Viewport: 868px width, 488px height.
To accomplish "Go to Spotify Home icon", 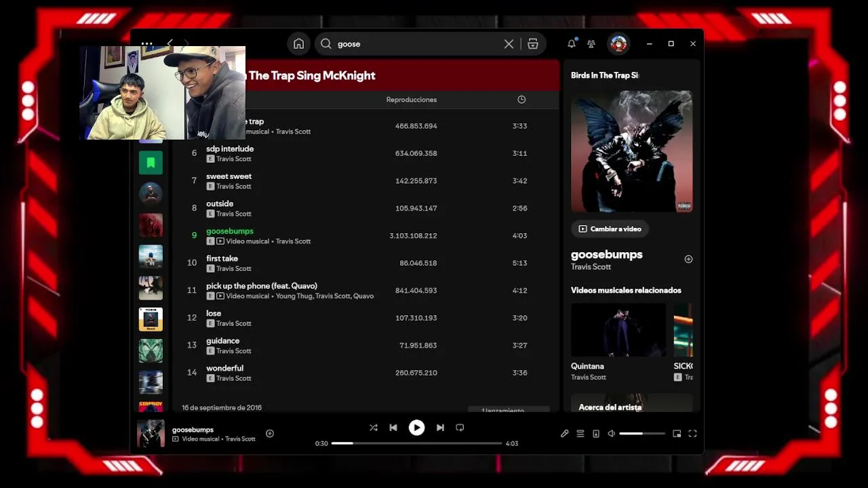I will click(298, 44).
